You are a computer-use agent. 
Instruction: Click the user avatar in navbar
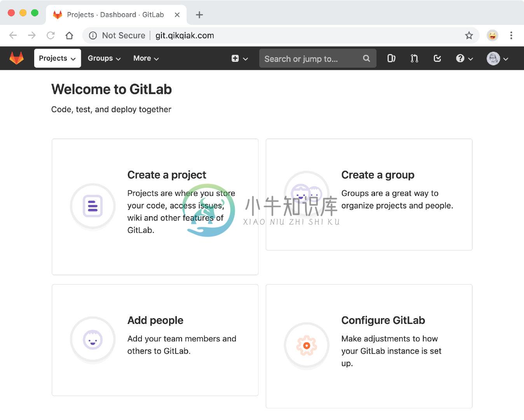tap(493, 58)
